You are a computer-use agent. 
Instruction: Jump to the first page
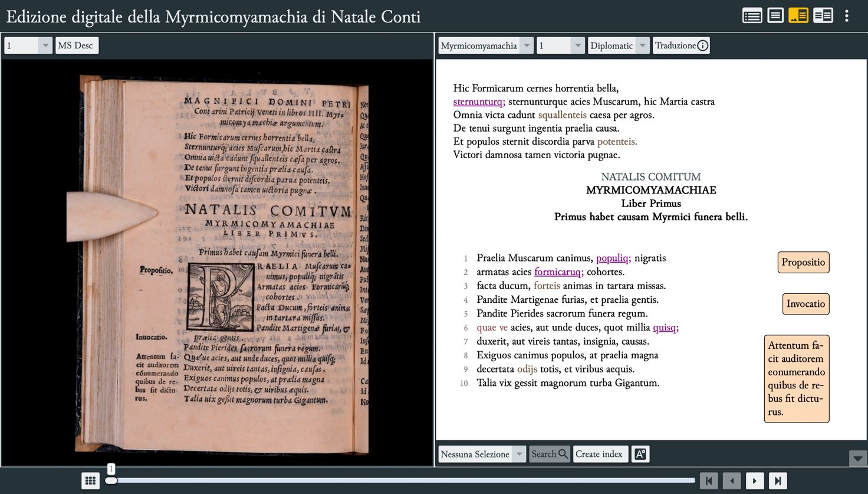709,481
